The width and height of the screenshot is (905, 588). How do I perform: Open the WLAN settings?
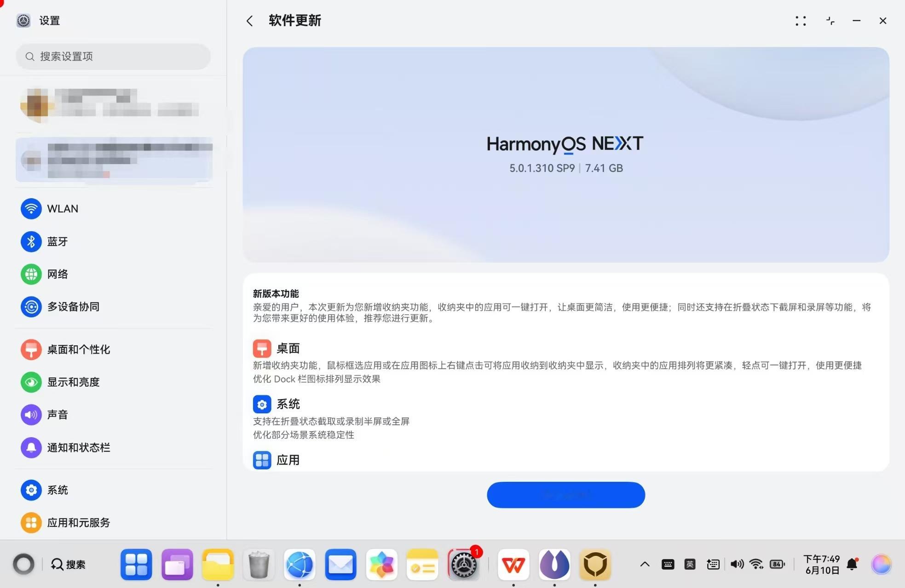point(114,209)
